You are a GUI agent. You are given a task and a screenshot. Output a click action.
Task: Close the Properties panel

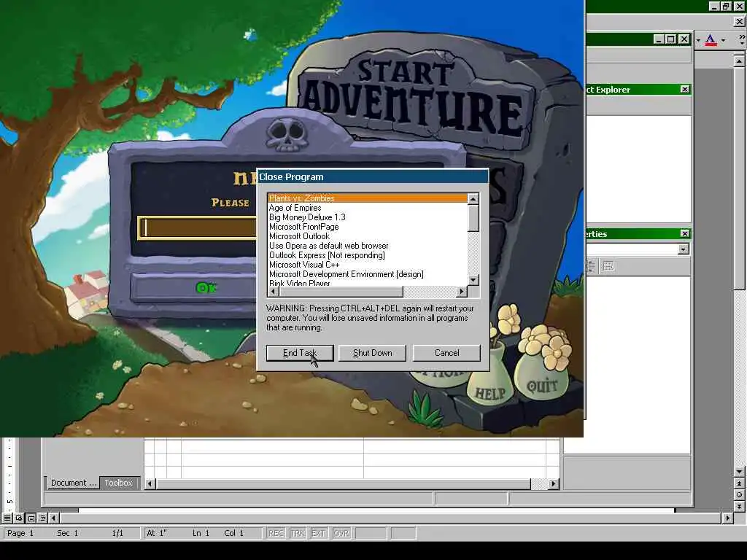tap(684, 233)
